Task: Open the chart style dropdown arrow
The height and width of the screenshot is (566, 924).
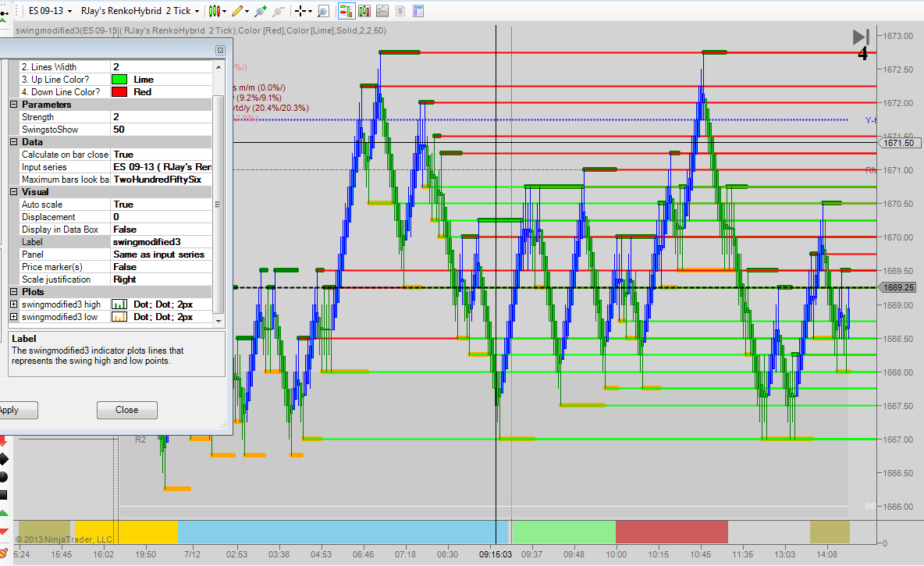Action: (225, 11)
